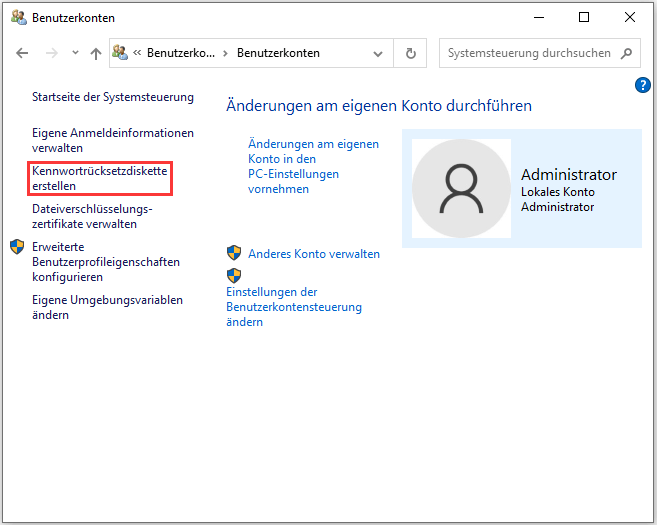Click the shield icon beside Anderes Konto verwalten
This screenshot has height=525, width=657.
[x=234, y=254]
